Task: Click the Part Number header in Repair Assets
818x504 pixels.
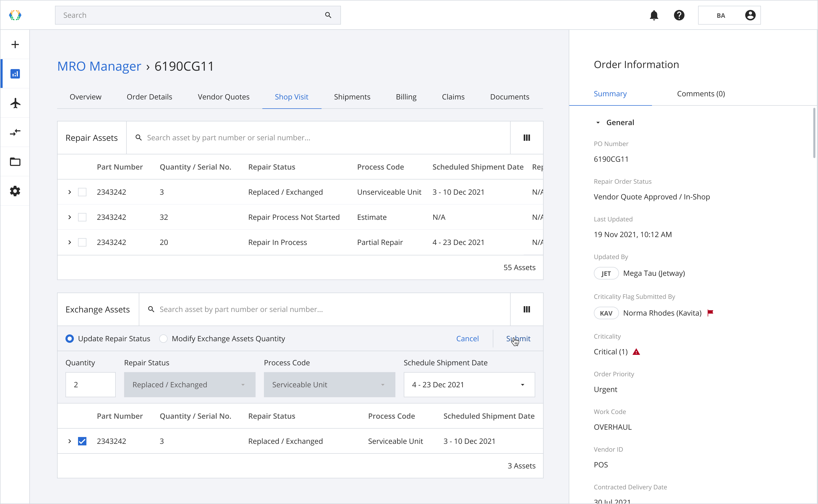Action: coord(120,167)
